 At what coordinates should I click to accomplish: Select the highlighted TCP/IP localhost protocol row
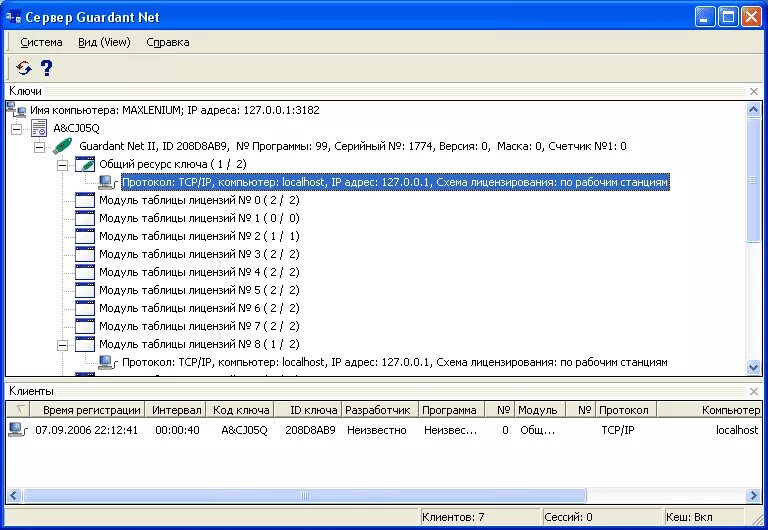point(395,182)
